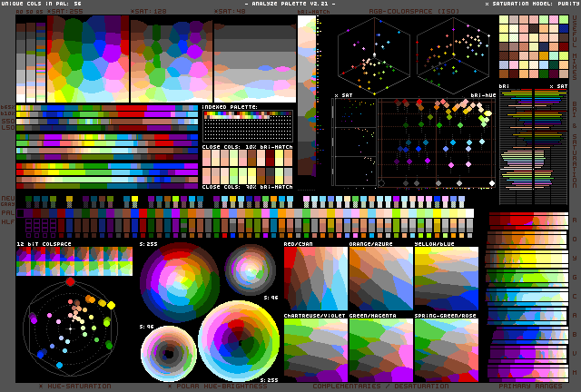Click the 'L50' row label
Viewport: 581px width, 392px height.
(x=8, y=127)
